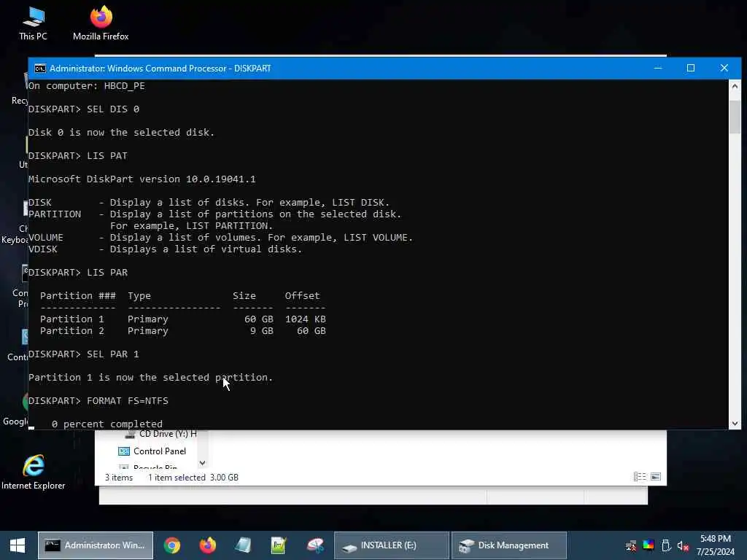Click the colorful display tray icon

click(649, 545)
